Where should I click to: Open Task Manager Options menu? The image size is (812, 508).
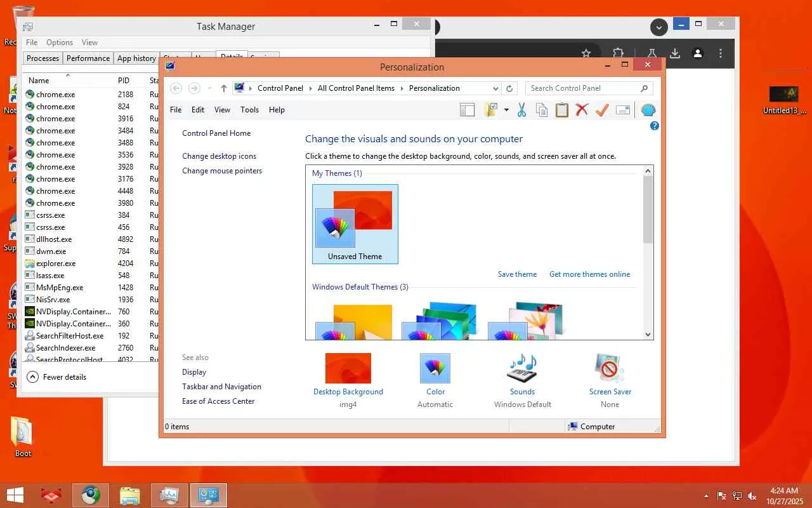(60, 43)
